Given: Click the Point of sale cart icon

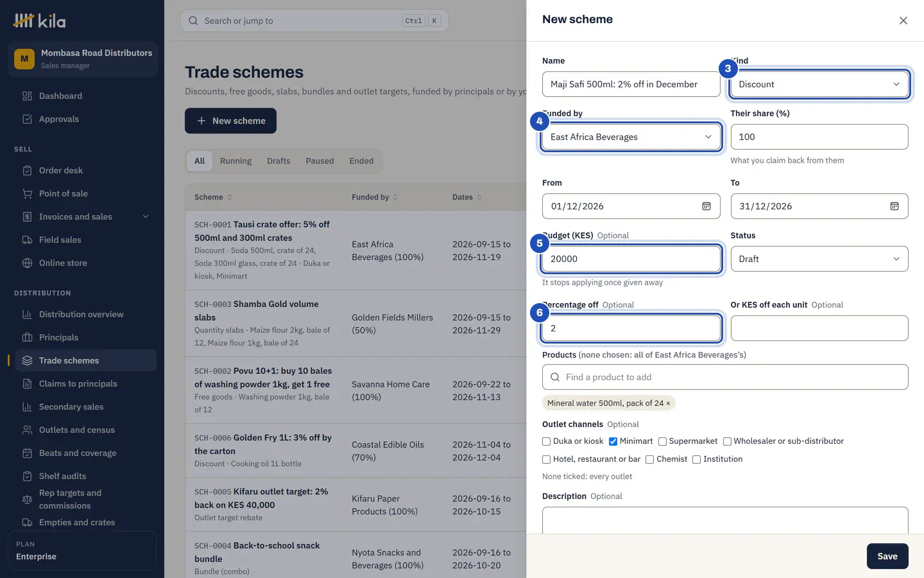Looking at the screenshot, I should pyautogui.click(x=27, y=193).
